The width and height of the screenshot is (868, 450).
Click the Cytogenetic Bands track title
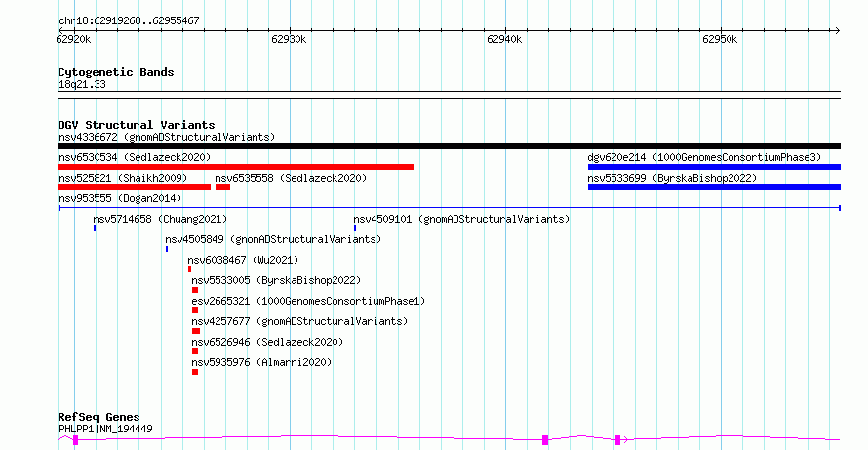click(116, 72)
